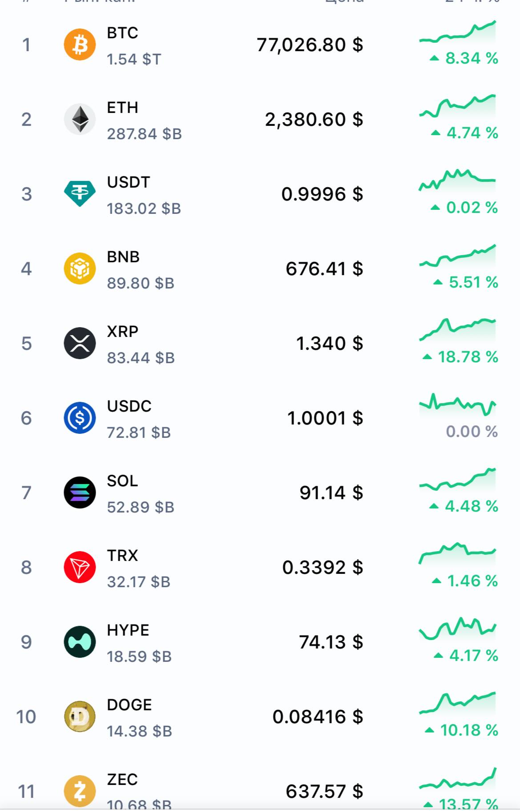View the USDC 0.00 % sparkline
This screenshot has width=520, height=812.
tap(457, 404)
